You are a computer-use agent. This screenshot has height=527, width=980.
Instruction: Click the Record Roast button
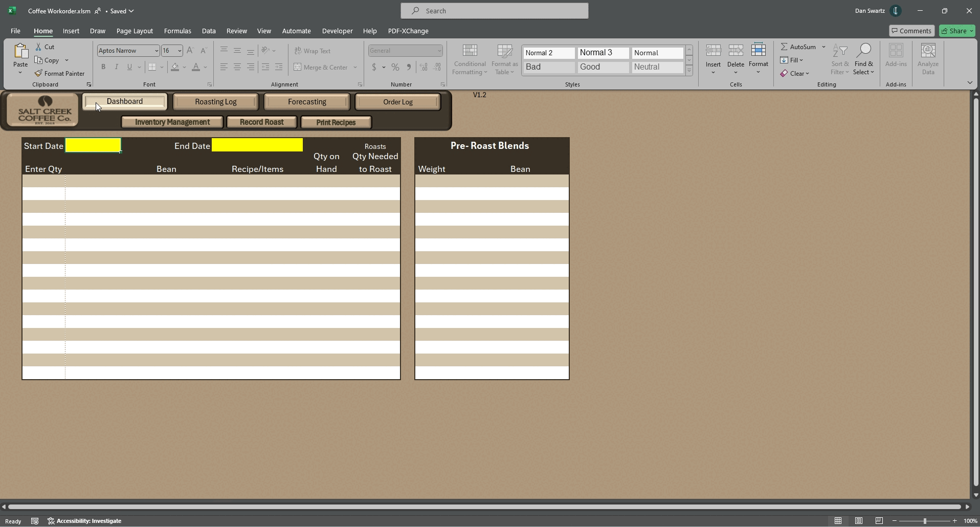coord(261,122)
